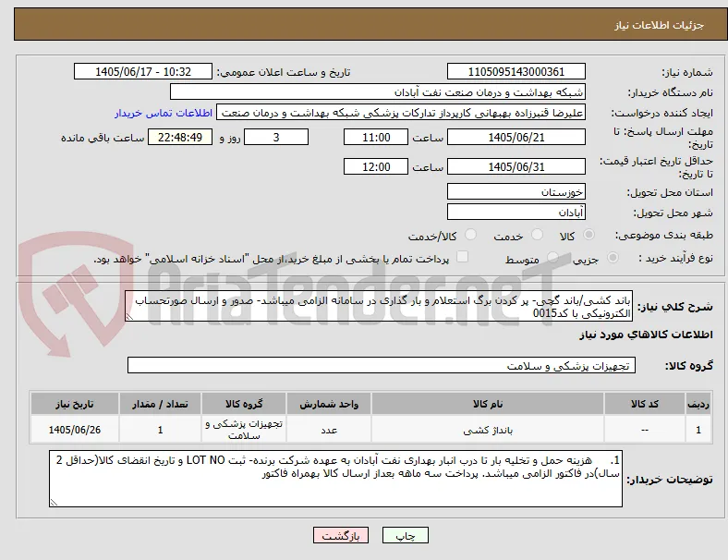Click the response deadline date 1405/06/21
728x560 pixels.
tap(516, 138)
